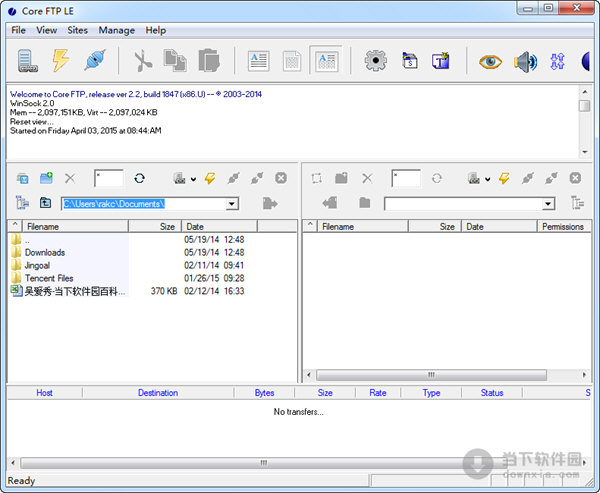Sort local files by Filename column

point(75,227)
